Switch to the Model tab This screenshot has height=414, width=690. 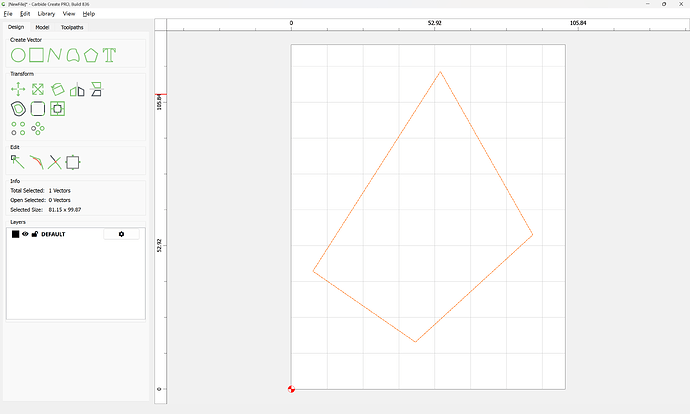tap(42, 27)
